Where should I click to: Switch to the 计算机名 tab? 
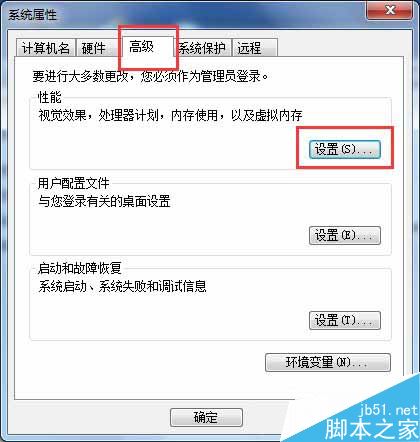click(x=46, y=48)
